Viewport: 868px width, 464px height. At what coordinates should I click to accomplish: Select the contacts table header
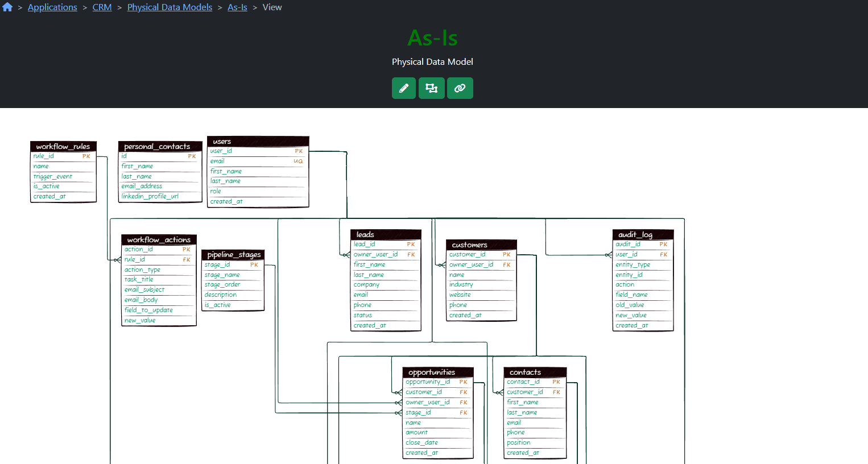click(x=535, y=372)
